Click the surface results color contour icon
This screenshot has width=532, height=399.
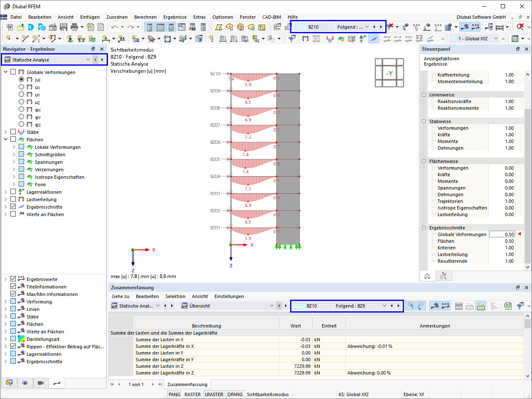coord(341,39)
